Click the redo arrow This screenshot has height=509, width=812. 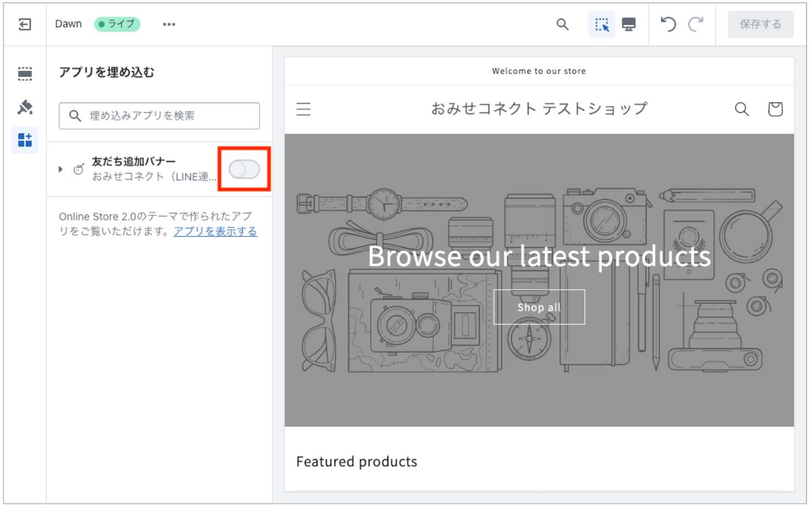(696, 24)
